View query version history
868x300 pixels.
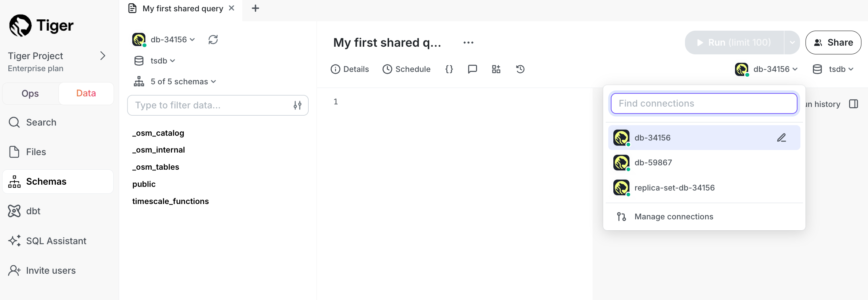coord(520,69)
